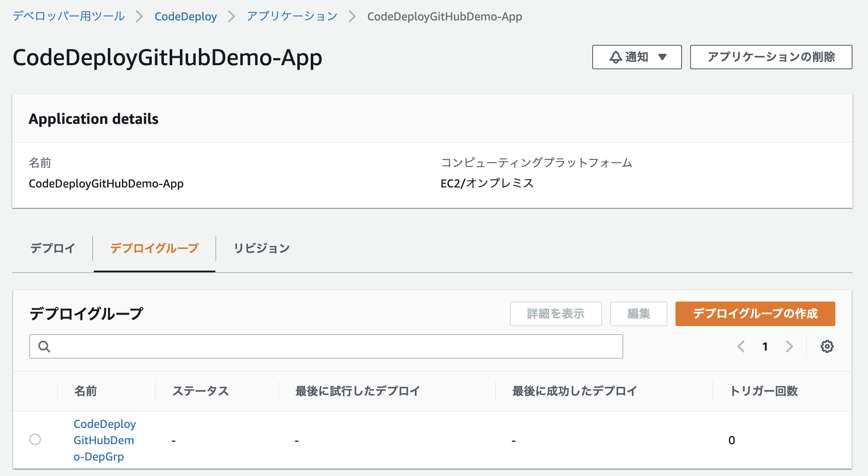Click the 編集 button
This screenshot has width=868, height=476.
point(638,314)
